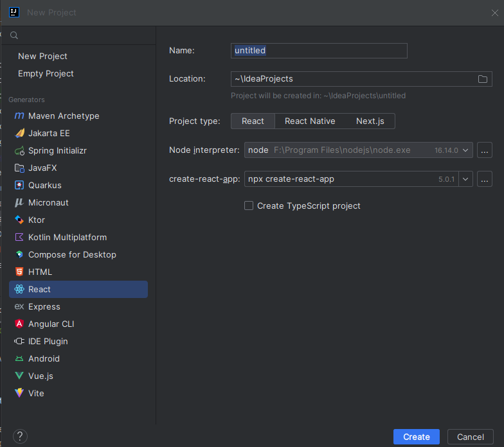Image resolution: width=504 pixels, height=447 pixels.
Task: Click the React atom icon
Action: point(19,289)
